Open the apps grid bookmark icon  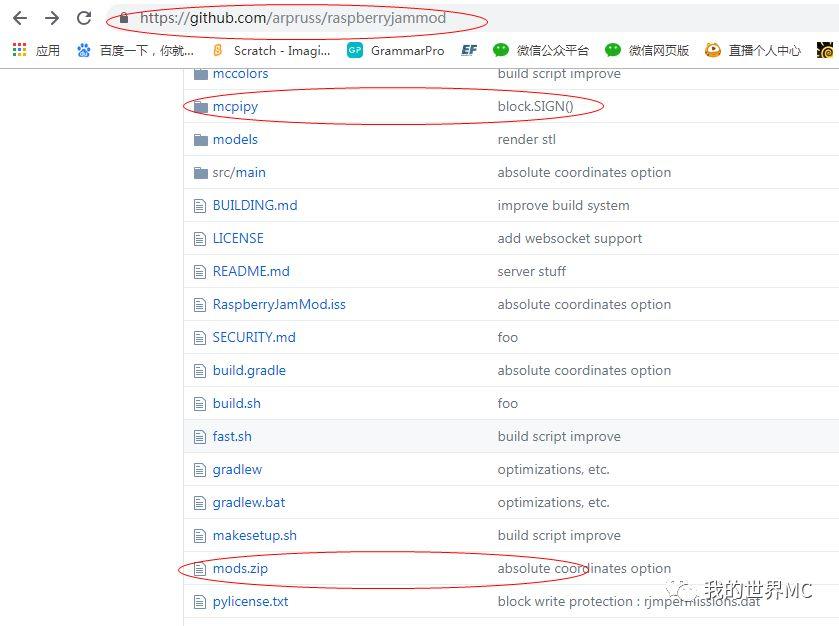20,50
